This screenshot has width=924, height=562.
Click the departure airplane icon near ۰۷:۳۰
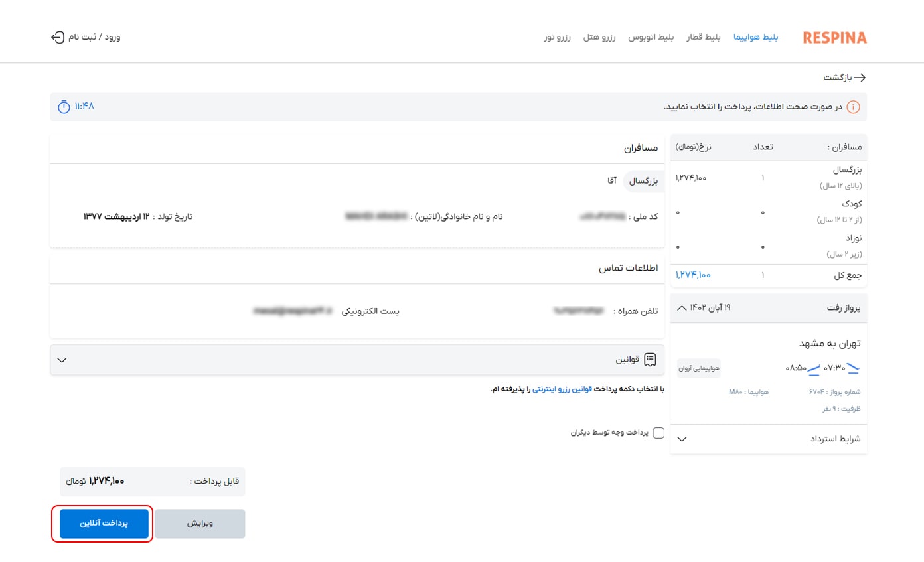coord(854,367)
